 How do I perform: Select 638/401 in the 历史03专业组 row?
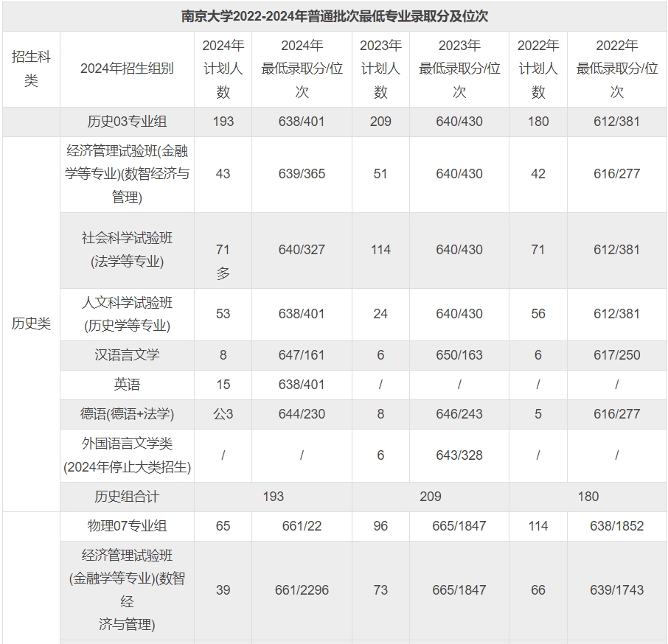coord(302,122)
